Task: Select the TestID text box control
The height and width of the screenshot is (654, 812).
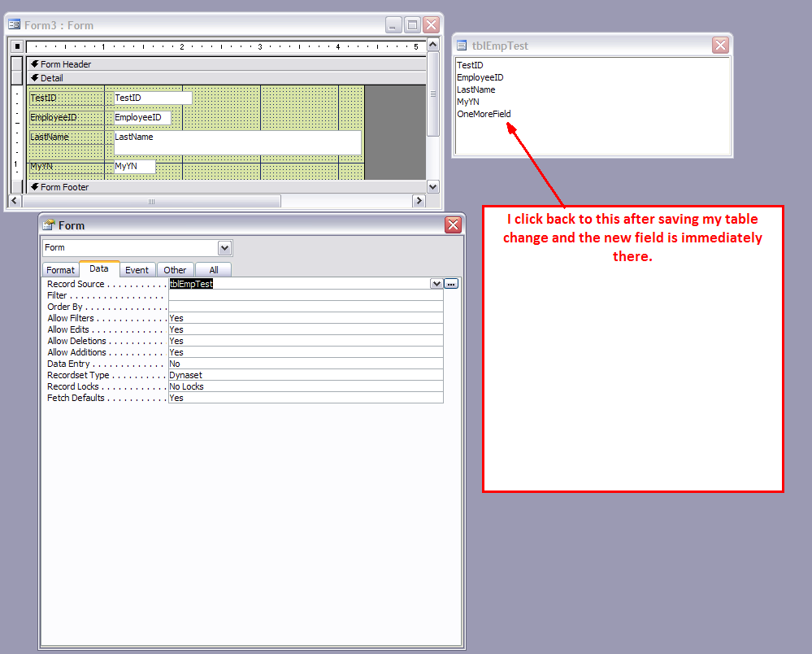Action: click(x=153, y=98)
